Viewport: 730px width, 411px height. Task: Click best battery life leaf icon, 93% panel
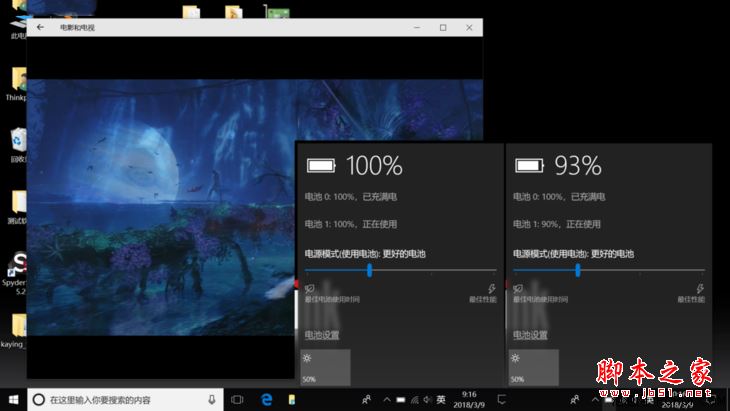518,289
